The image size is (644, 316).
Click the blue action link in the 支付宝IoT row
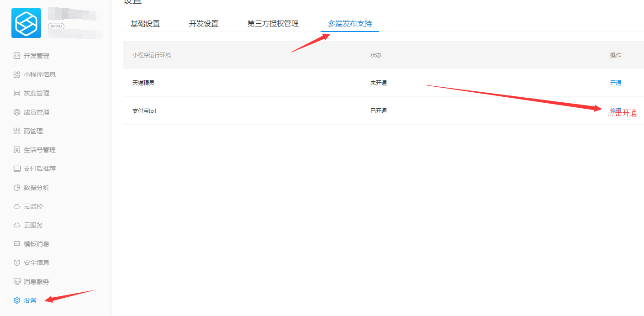[616, 111]
